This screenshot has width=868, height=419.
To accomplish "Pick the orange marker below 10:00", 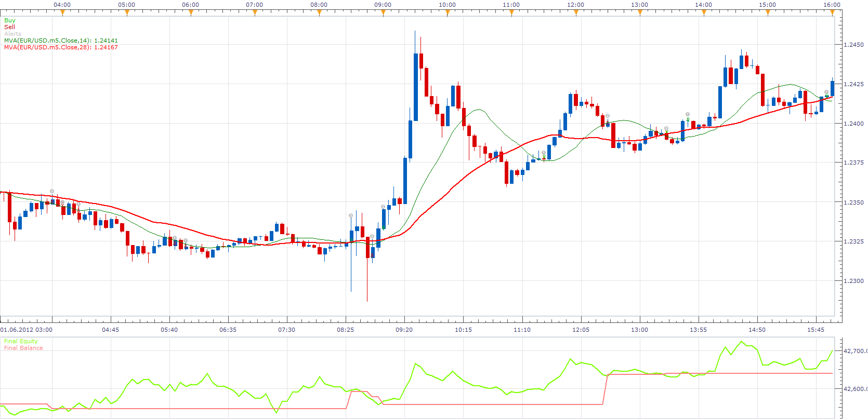I will 448,13.
